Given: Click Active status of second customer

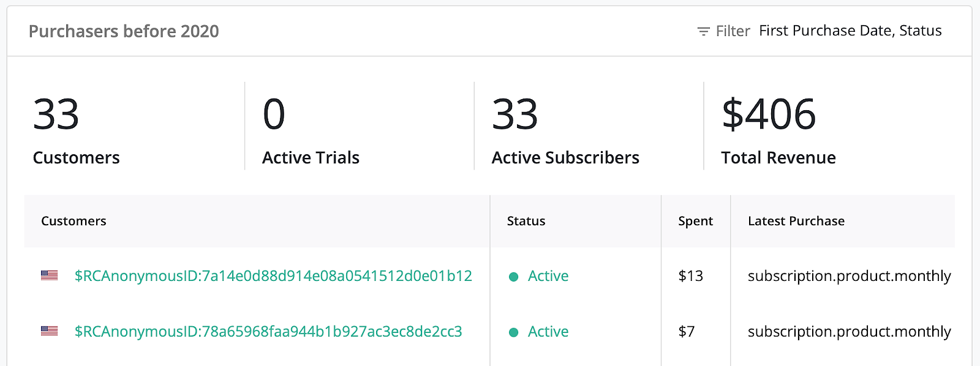Looking at the screenshot, I should [x=548, y=332].
